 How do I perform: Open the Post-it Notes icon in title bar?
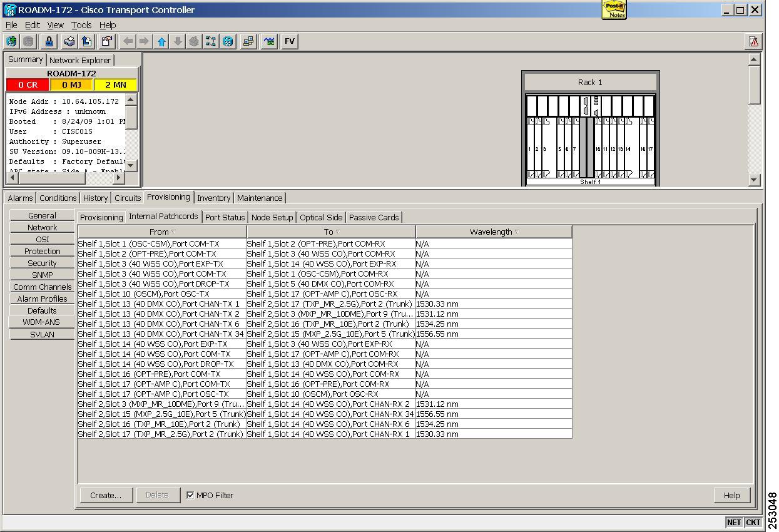pyautogui.click(x=614, y=9)
